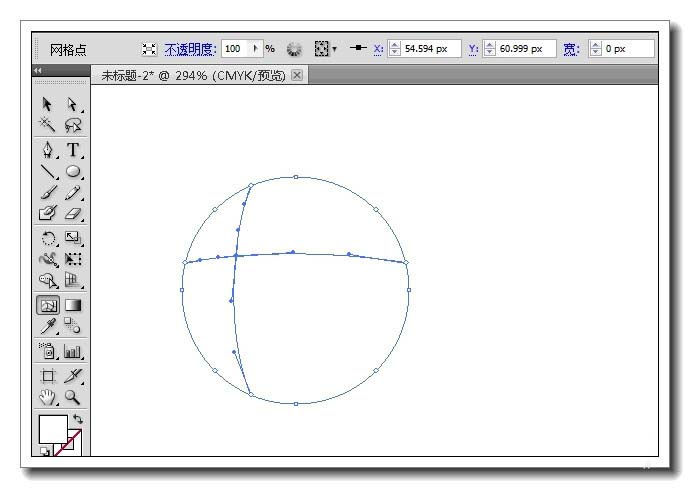
Task: Select the Pen tool
Action: (48, 150)
